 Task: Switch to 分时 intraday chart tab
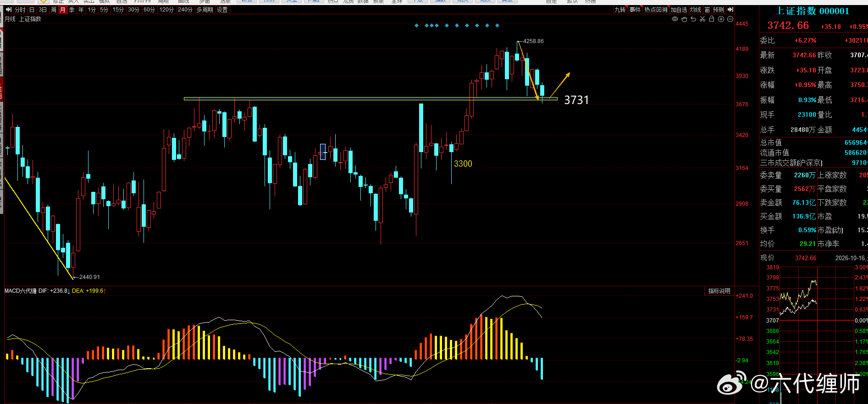pyautogui.click(x=20, y=10)
